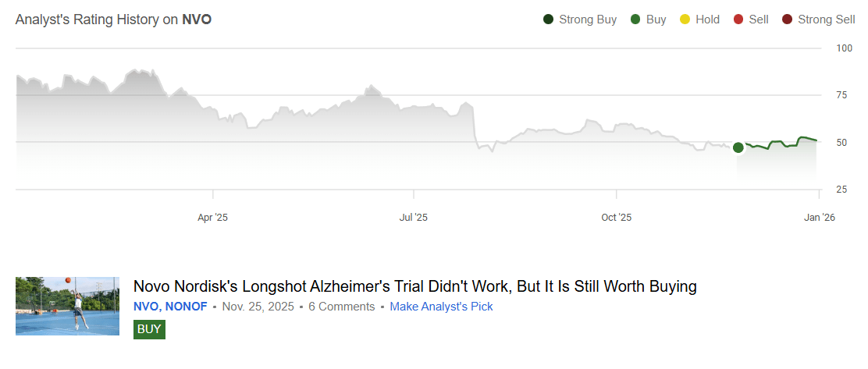
Task: Toggle the green Buy legend dot
Action: (x=636, y=20)
